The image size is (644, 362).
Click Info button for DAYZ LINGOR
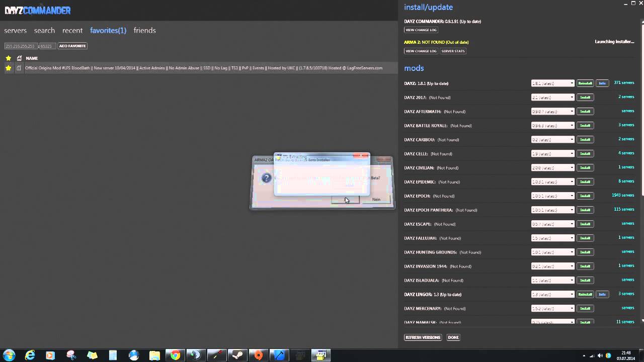point(602,295)
